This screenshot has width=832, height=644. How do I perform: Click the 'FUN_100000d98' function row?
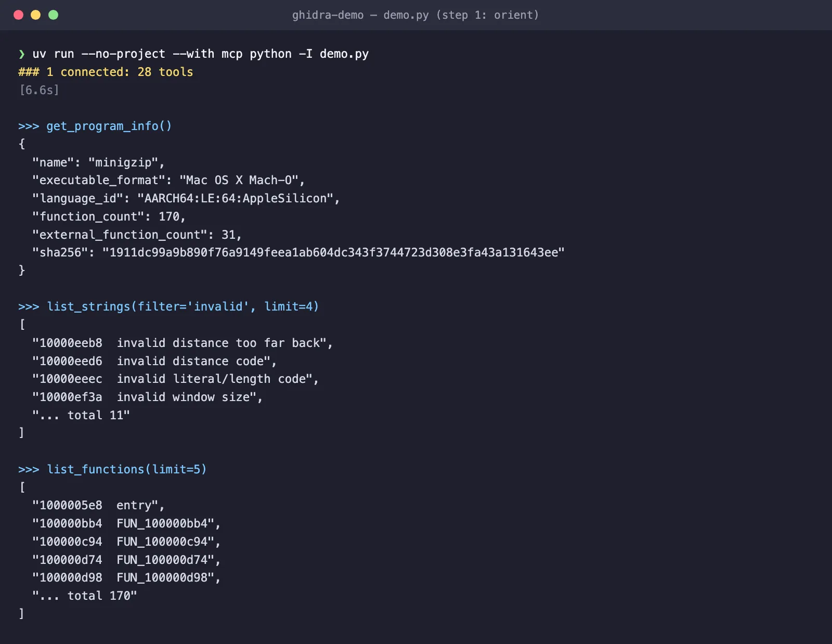(126, 577)
